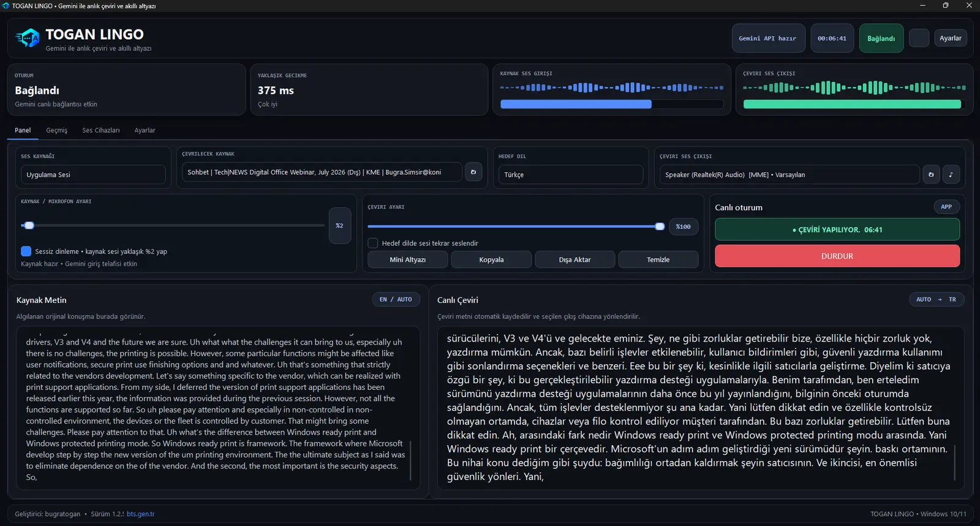The image size is (980, 526).
Task: Click the AUTO → TR badge
Action: [937, 299]
